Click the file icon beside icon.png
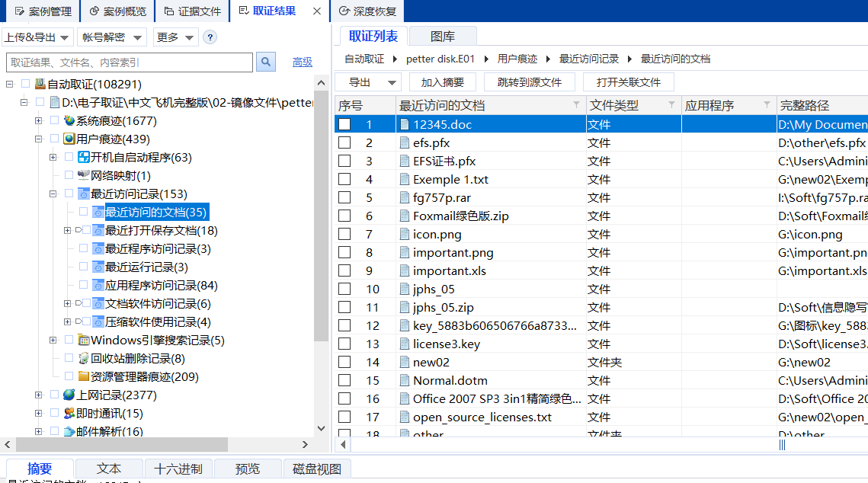868x483 pixels. point(405,234)
